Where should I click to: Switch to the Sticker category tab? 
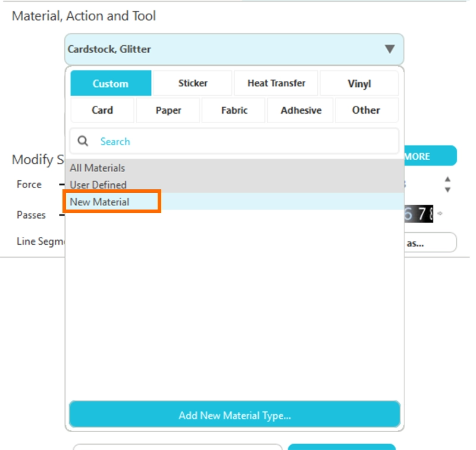coord(193,83)
